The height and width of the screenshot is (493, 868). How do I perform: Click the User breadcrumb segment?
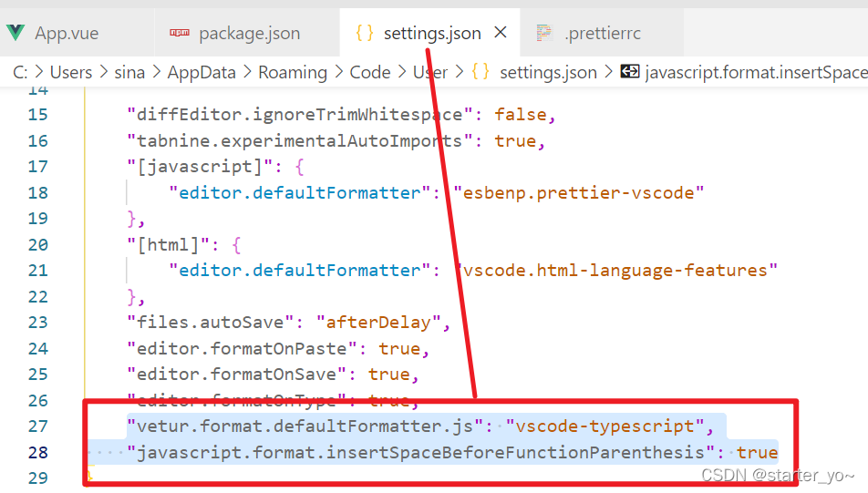430,72
